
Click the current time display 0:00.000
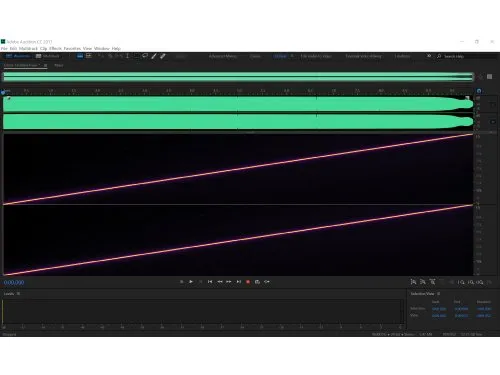[14, 283]
